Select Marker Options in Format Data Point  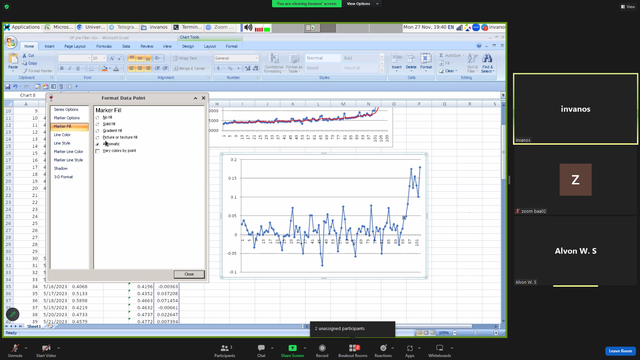click(x=67, y=118)
